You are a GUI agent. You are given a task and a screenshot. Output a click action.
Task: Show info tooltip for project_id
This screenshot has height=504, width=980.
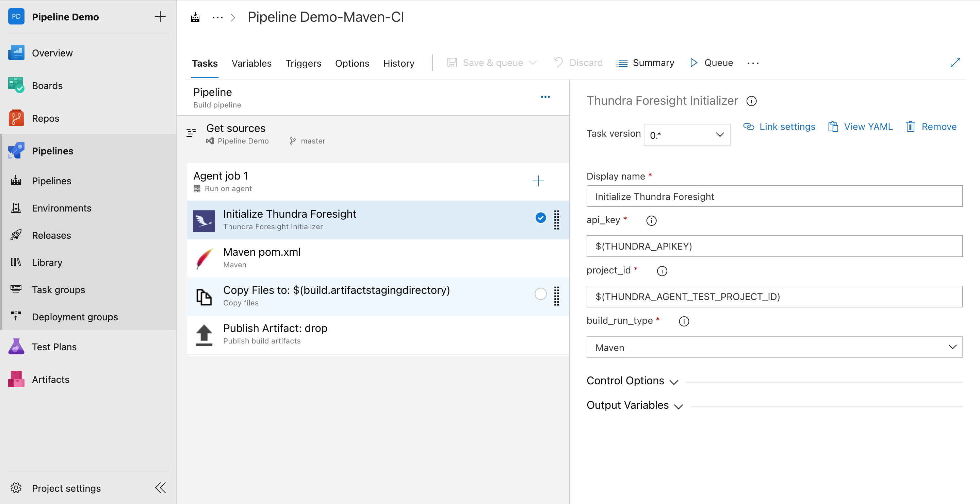pos(662,271)
